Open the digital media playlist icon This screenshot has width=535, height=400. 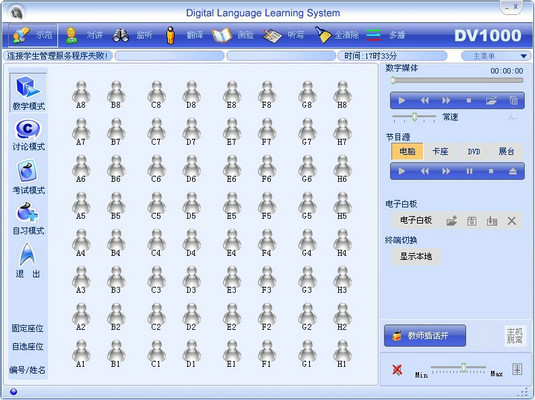(514, 101)
